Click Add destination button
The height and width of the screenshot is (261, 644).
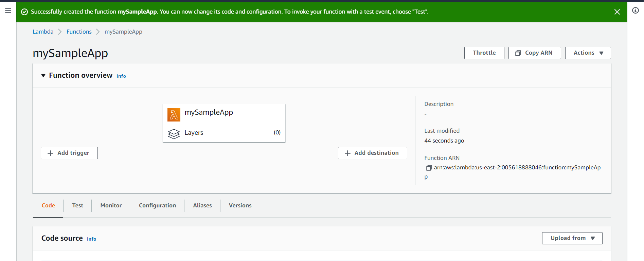(x=372, y=153)
